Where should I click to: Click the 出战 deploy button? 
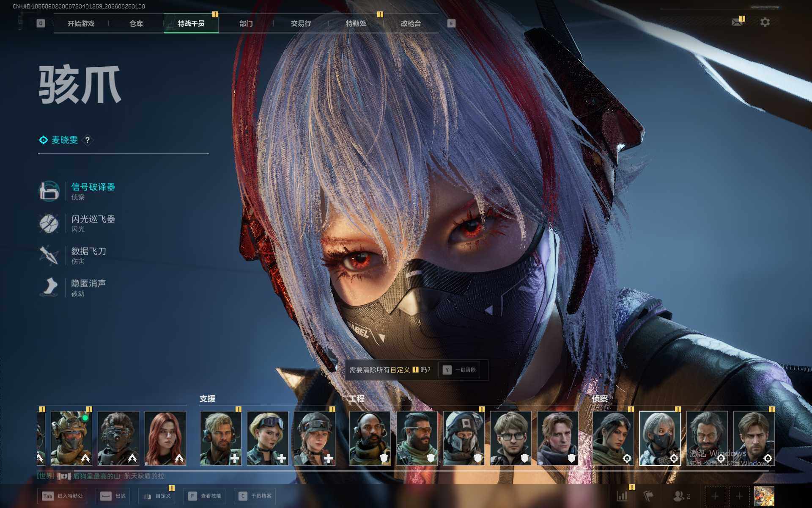click(113, 496)
